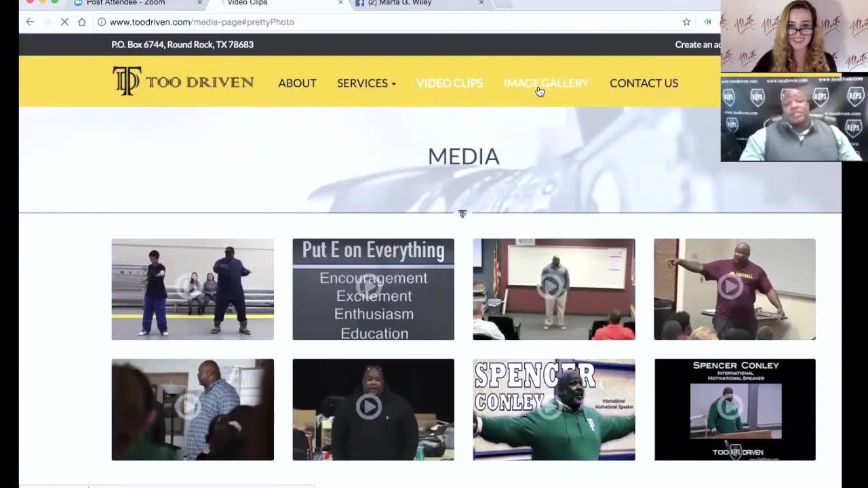868x488 pixels.
Task: Play the plaid shirt man video
Action: click(193, 409)
